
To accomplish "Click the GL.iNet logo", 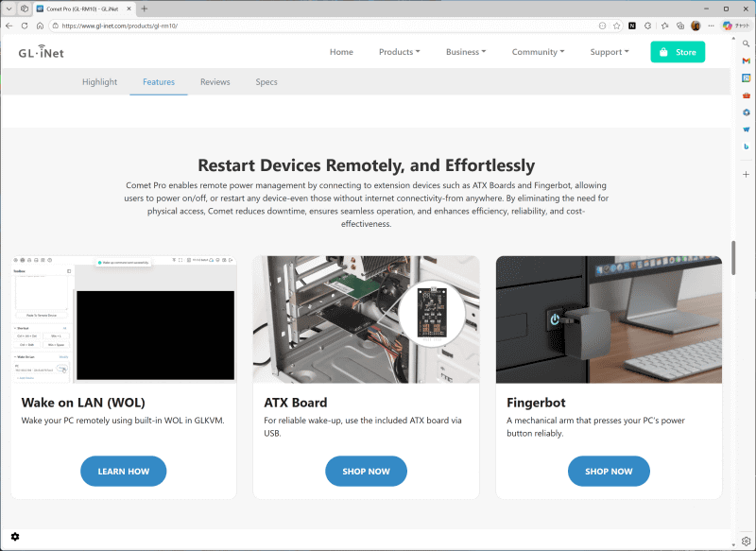I will coord(41,51).
